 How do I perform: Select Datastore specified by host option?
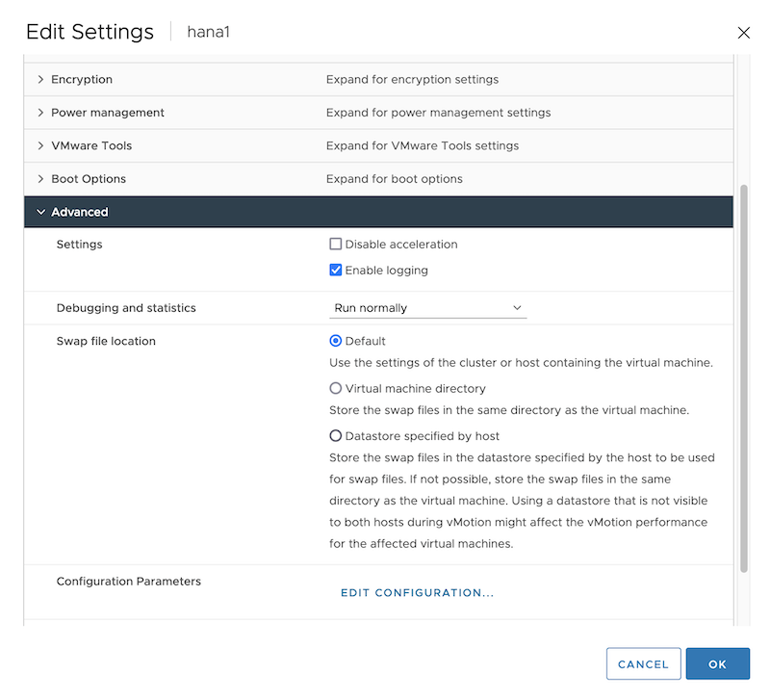[x=336, y=436]
